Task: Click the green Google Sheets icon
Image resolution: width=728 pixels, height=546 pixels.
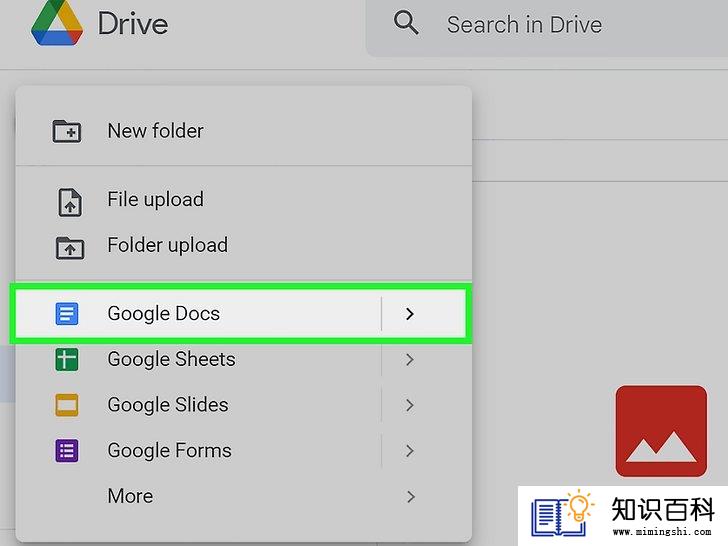Action: click(67, 359)
